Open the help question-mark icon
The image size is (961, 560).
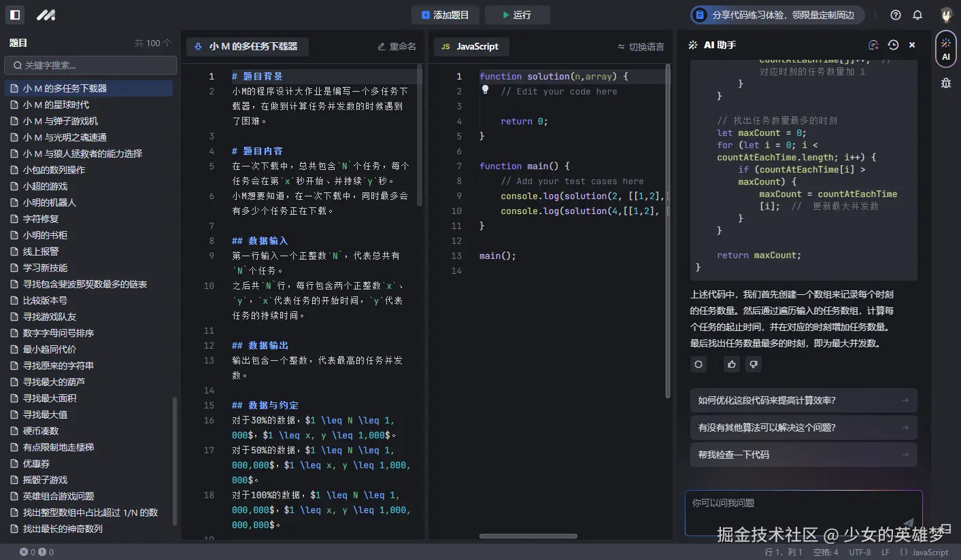[x=896, y=15]
